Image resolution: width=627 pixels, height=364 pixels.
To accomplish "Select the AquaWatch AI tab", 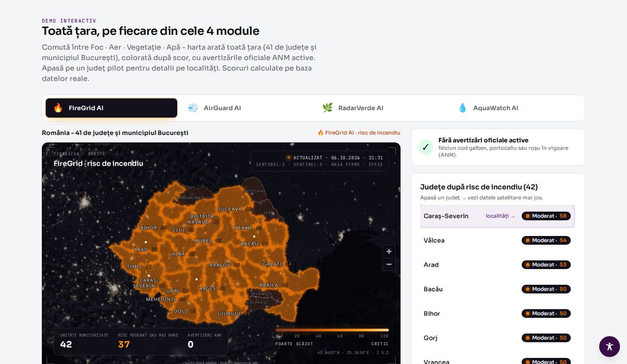I will pyautogui.click(x=516, y=108).
